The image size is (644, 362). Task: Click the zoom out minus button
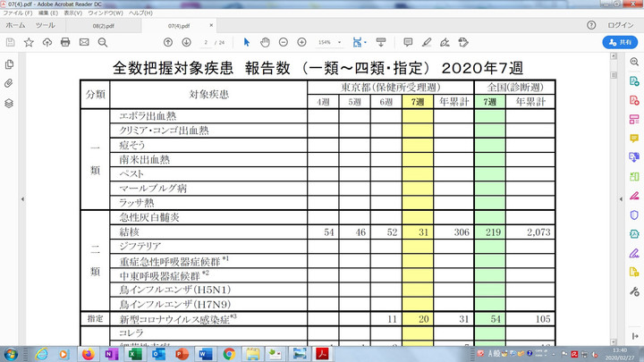click(x=283, y=42)
